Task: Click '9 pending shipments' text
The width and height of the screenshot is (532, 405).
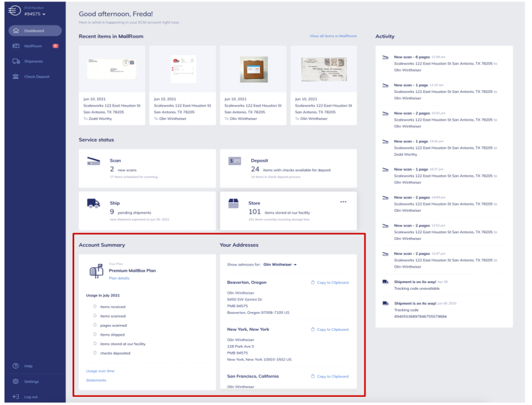Action: (130, 212)
